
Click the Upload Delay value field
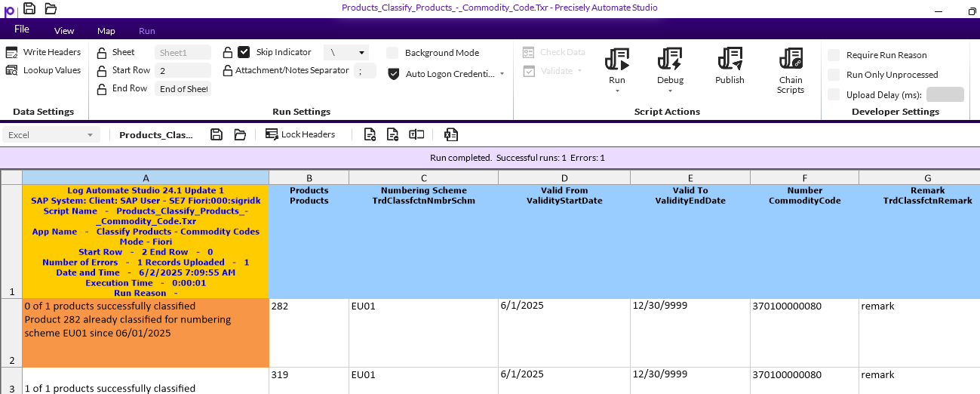(945, 94)
